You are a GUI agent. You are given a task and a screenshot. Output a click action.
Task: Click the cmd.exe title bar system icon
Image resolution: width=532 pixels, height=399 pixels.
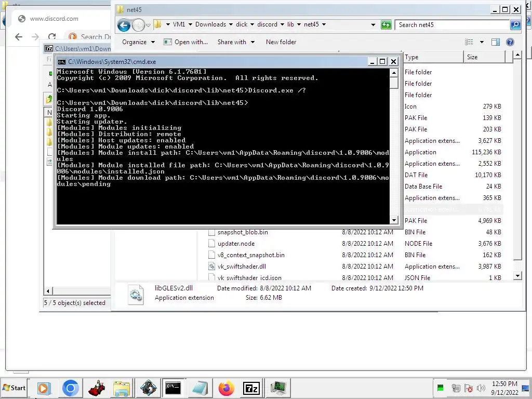(x=62, y=62)
